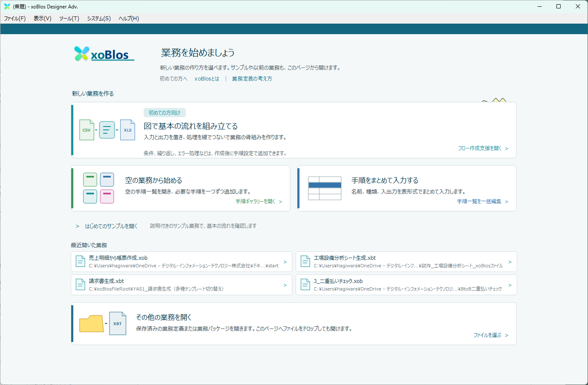Click the xoBlos logo

tap(104, 54)
